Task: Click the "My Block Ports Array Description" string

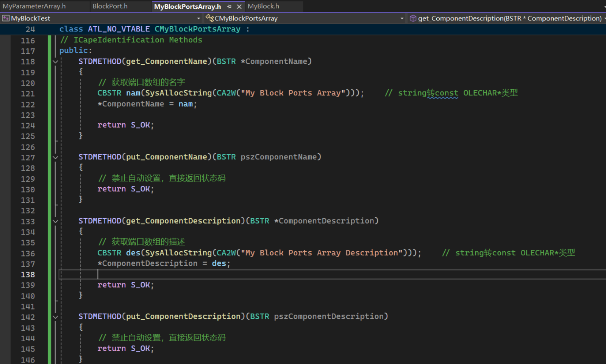Action: coord(322,253)
